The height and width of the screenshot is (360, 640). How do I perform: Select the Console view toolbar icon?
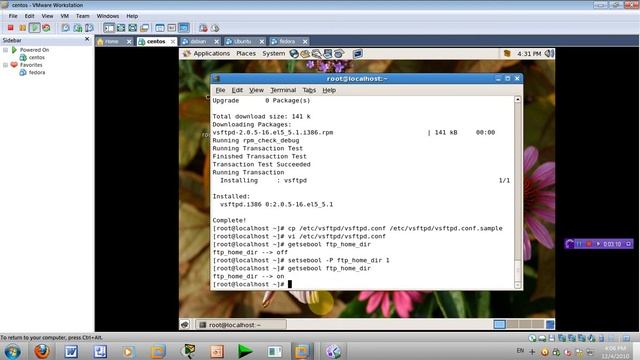pyautogui.click(x=184, y=28)
